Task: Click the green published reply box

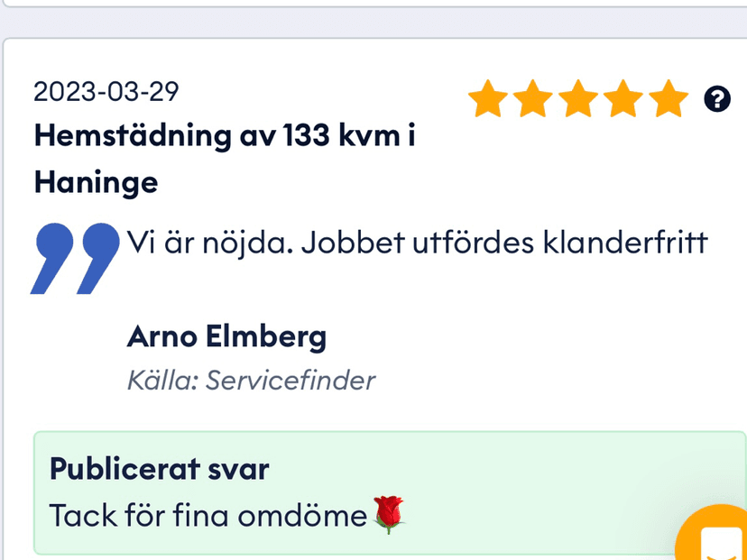Action: pos(390,493)
